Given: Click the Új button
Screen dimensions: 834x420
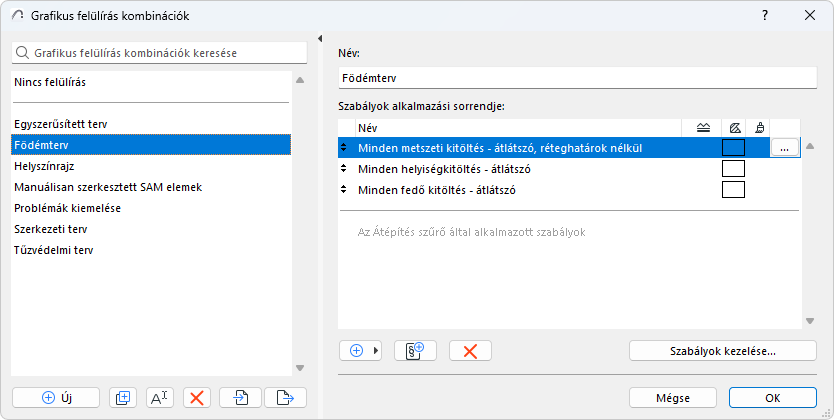Looking at the screenshot, I should [x=56, y=397].
